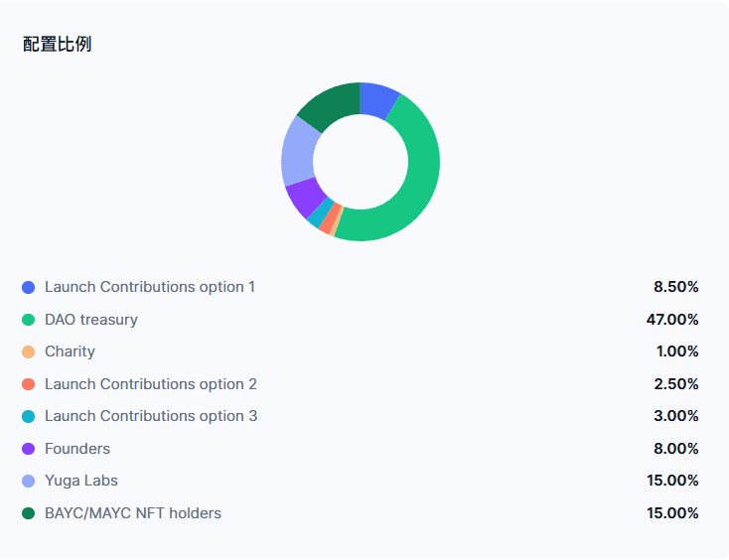The image size is (729, 560).
Task: Select the DAO treasury legend label
Action: pyautogui.click(x=91, y=320)
